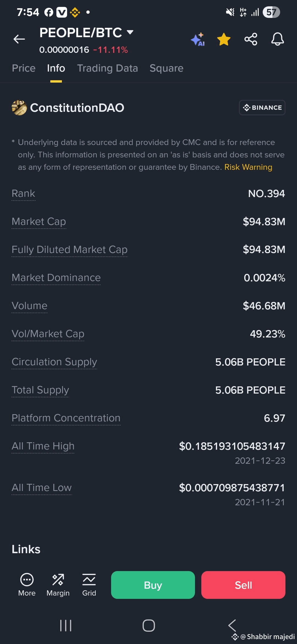The image size is (297, 644).
Task: Tap the red Sell button
Action: click(x=243, y=585)
